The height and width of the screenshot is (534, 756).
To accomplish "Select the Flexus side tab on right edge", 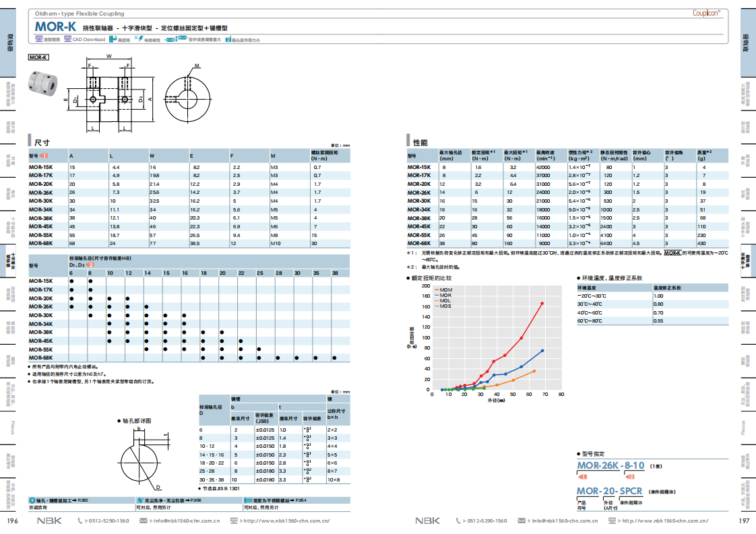I will pos(748,428).
